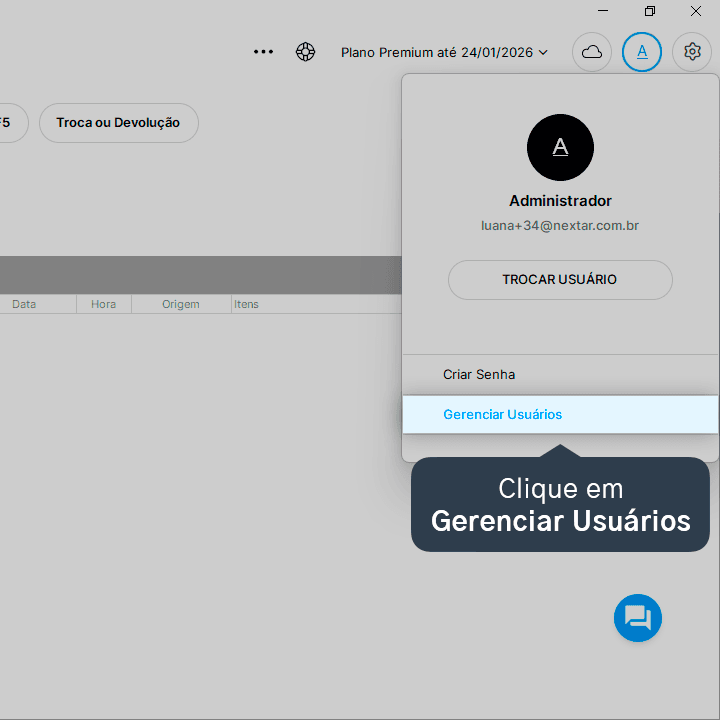Select Criar Senha menu entry
720x720 pixels.
pyautogui.click(x=560, y=375)
